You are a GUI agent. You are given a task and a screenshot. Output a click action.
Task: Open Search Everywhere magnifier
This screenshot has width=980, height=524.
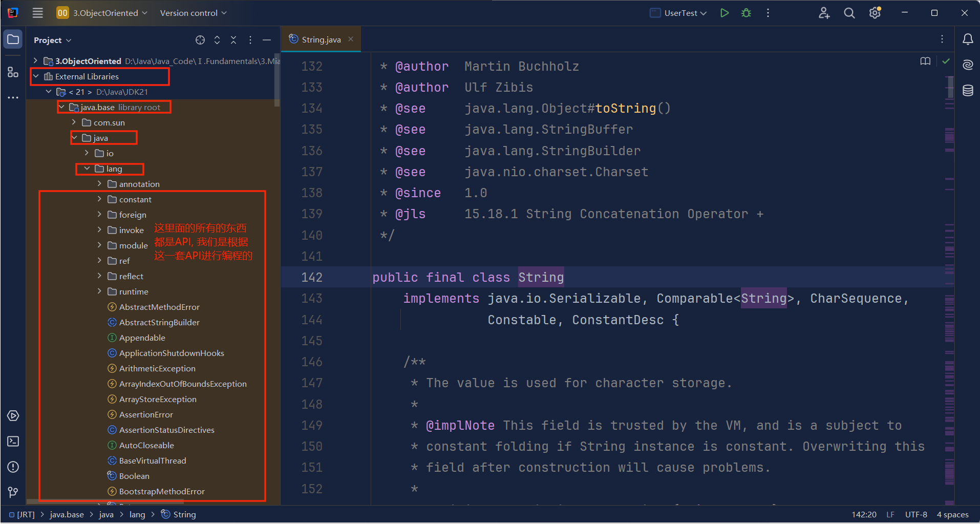[x=849, y=13]
